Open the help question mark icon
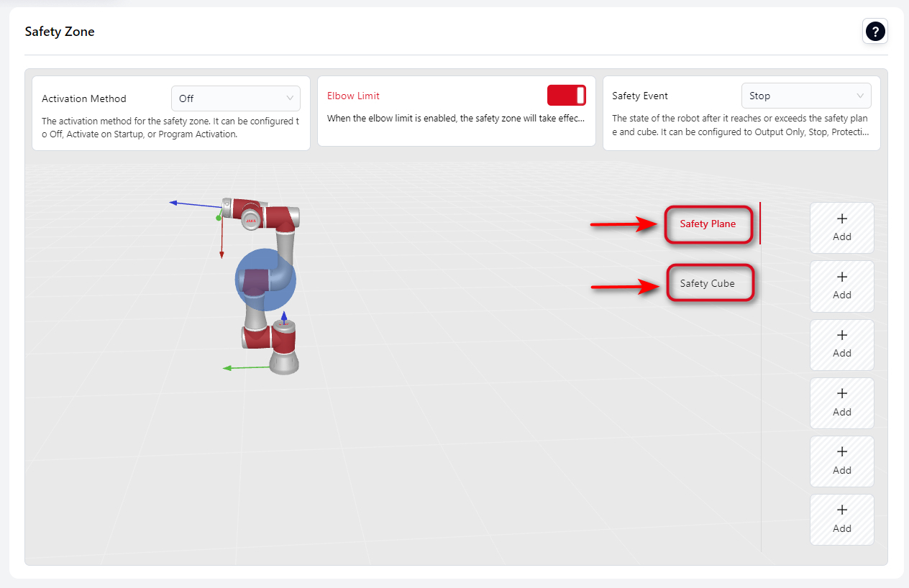Image resolution: width=909 pixels, height=588 pixels. [875, 32]
